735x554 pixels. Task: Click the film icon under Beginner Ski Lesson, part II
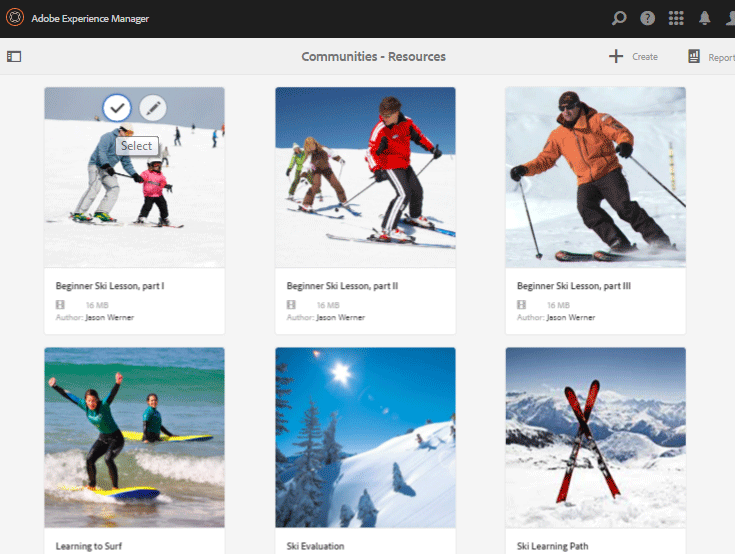[291, 305]
